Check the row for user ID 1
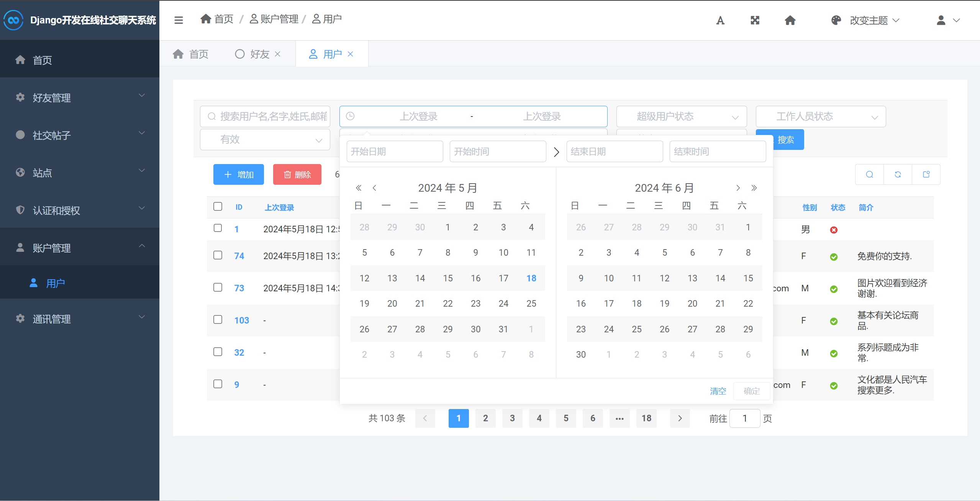980x501 pixels. (x=218, y=228)
